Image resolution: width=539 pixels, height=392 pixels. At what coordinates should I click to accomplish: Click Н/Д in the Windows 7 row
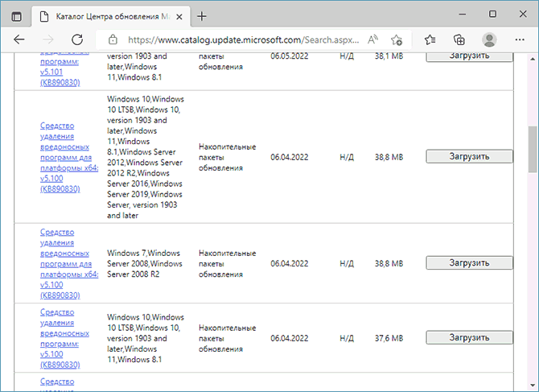tap(347, 264)
